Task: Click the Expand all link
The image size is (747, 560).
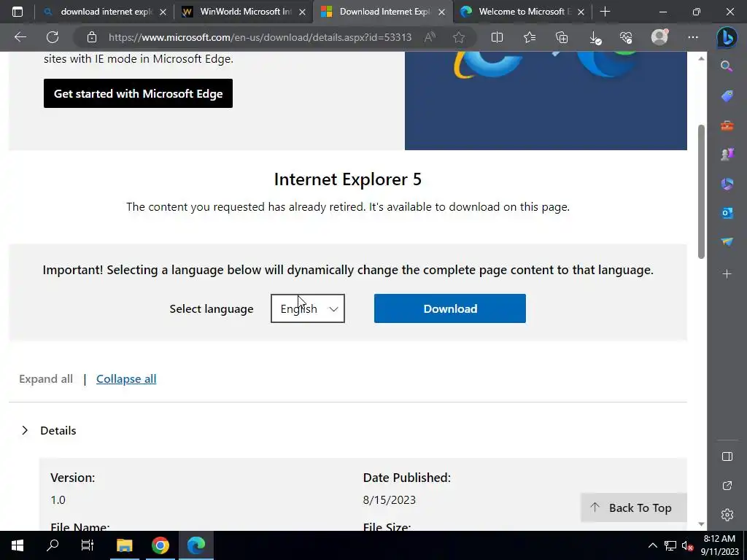Action: tap(46, 379)
